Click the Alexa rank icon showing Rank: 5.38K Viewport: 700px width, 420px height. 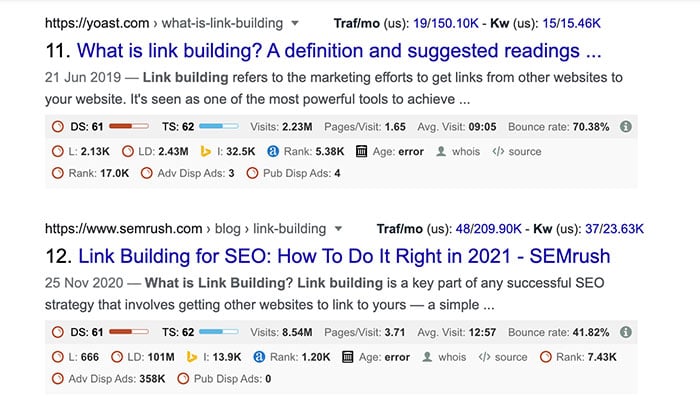coord(273,151)
